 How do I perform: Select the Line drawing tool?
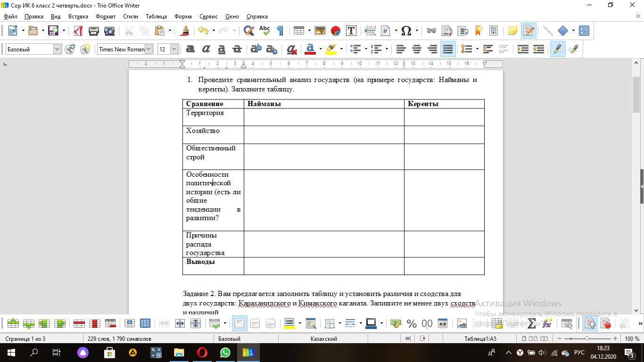[547, 31]
